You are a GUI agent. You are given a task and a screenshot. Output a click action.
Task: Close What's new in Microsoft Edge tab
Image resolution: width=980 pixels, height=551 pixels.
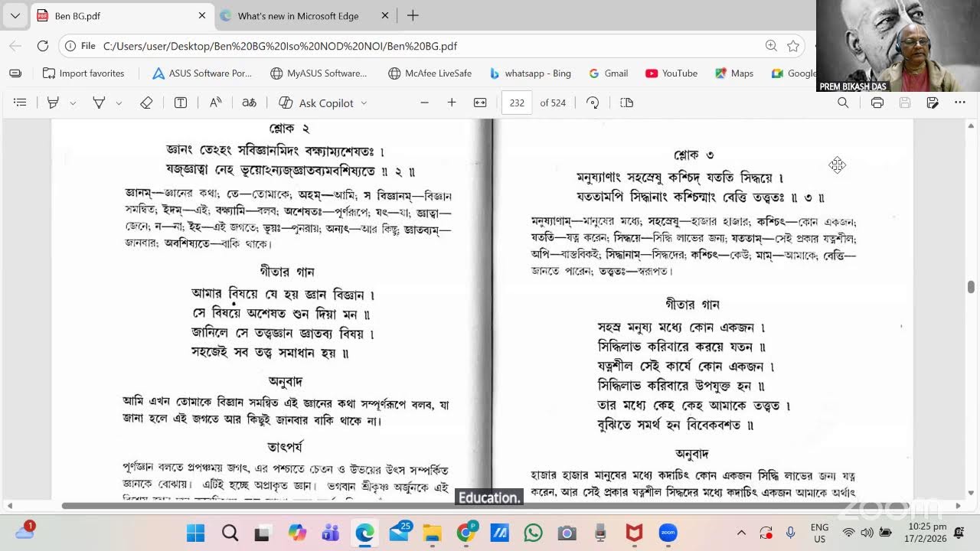click(385, 15)
